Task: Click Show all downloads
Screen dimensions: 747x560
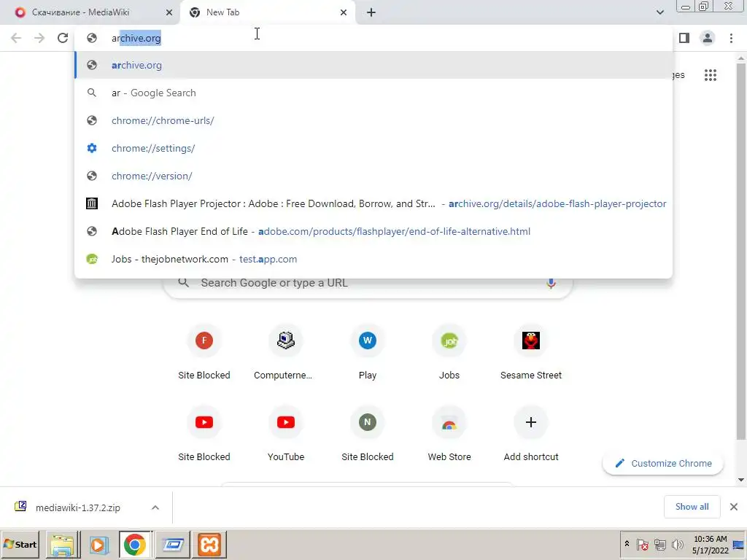Action: point(692,507)
